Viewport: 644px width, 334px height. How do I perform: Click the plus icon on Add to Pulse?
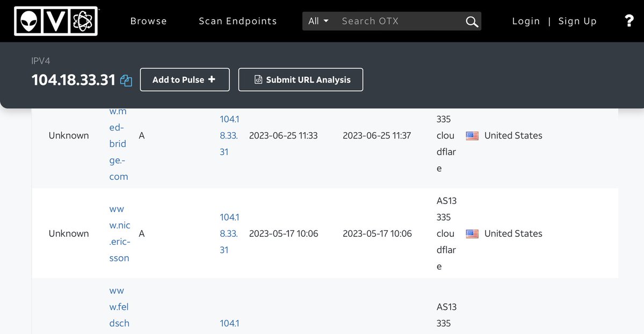(212, 79)
